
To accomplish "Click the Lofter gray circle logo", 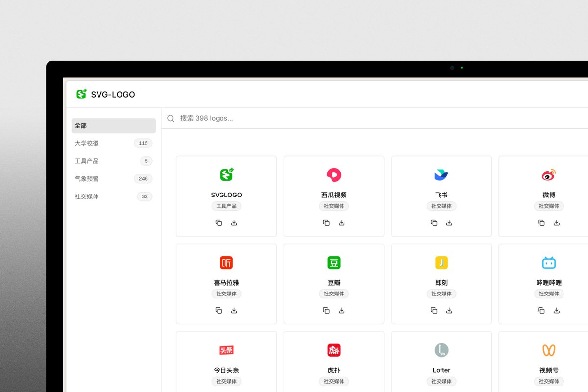I will click(441, 350).
